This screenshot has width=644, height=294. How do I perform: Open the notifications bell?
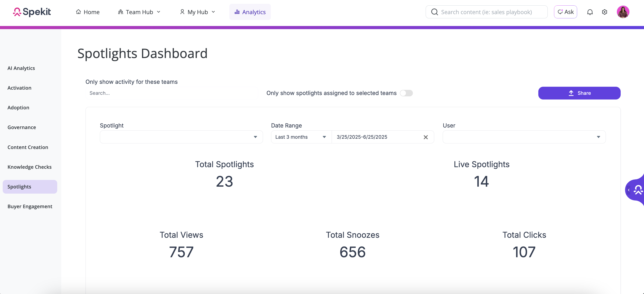[590, 12]
